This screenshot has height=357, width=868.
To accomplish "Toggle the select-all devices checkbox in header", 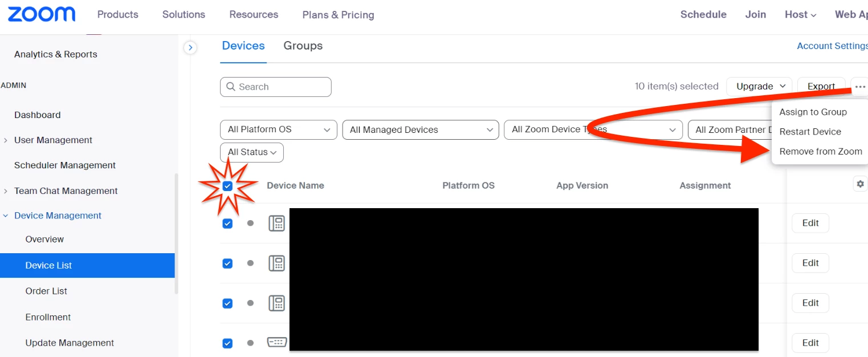I will point(227,186).
